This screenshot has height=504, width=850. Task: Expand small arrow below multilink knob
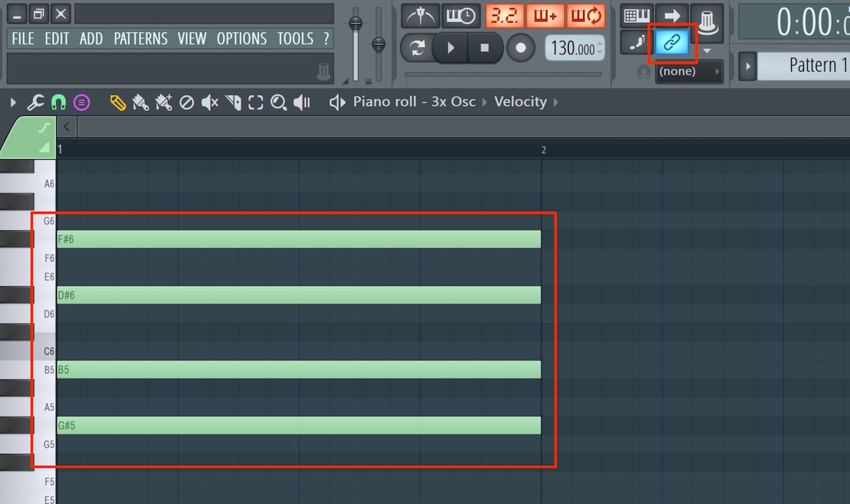707,51
